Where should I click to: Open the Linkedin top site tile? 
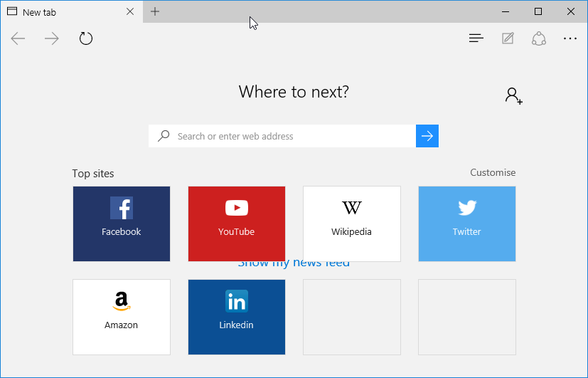237,317
